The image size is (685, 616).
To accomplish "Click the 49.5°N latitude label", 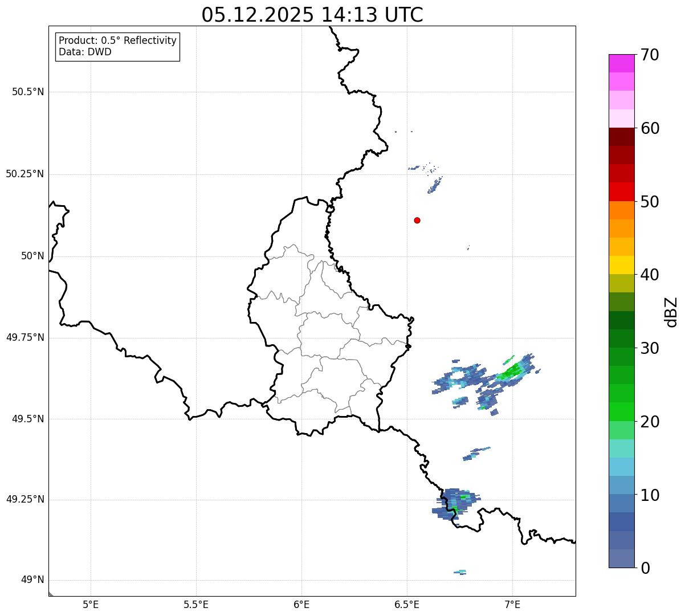I will tap(28, 419).
